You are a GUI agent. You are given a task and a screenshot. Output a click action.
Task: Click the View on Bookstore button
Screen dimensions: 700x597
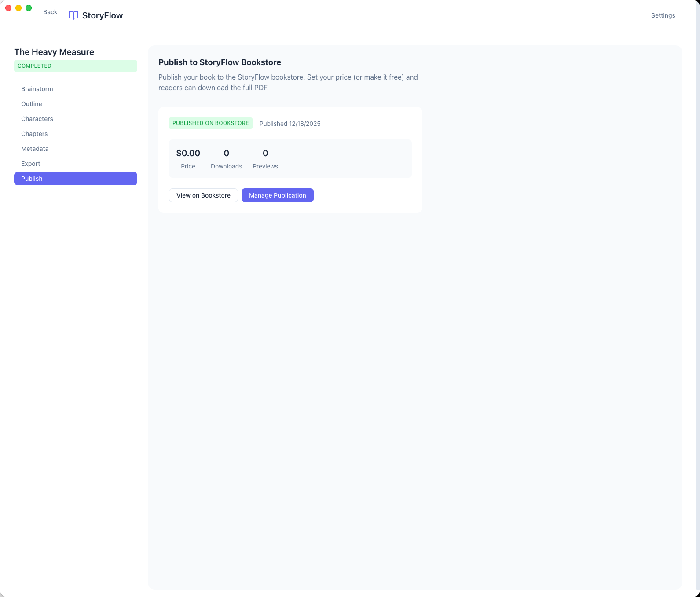click(203, 195)
